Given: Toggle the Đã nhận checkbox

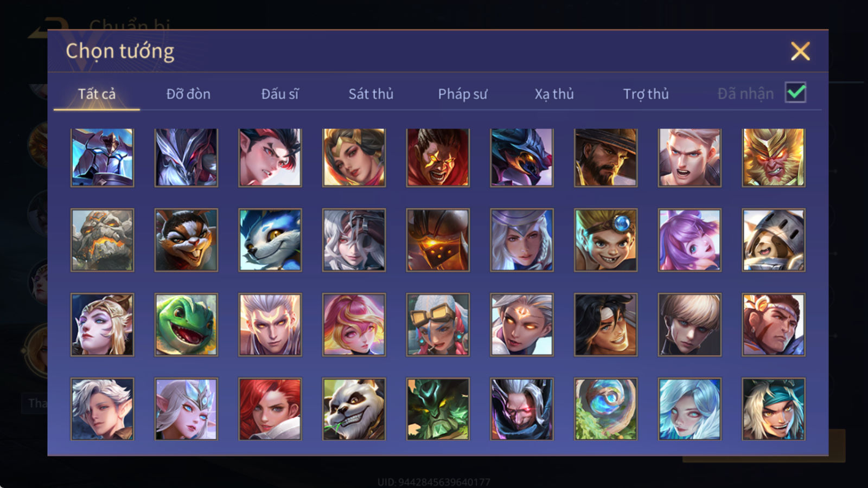Looking at the screenshot, I should [x=795, y=93].
